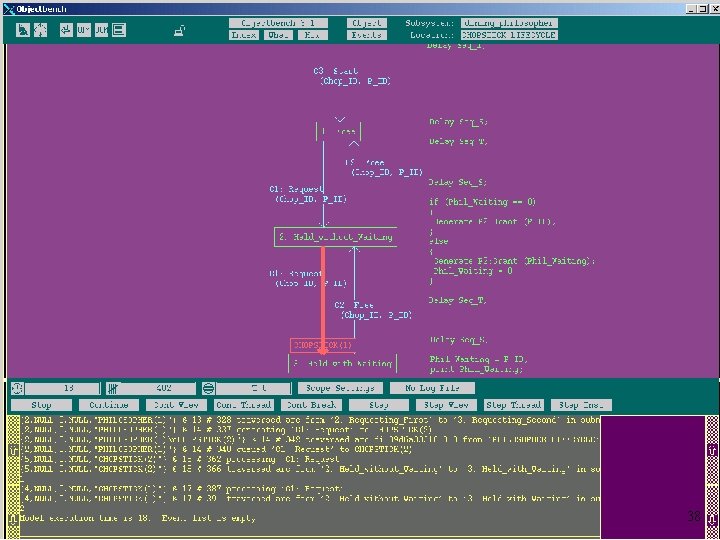
Task: Click the padlock icon in the top toolbar
Action: [x=180, y=31]
